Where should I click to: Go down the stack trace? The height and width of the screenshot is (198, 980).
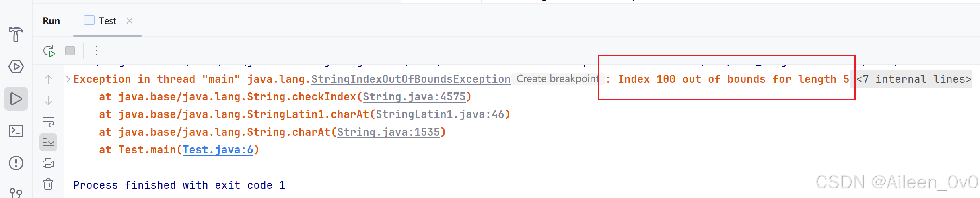point(48,100)
